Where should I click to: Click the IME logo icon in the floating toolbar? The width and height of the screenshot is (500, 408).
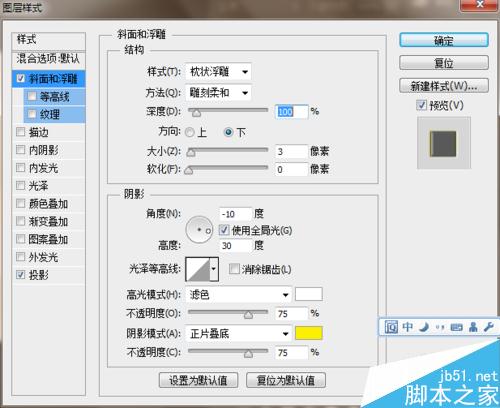click(391, 327)
